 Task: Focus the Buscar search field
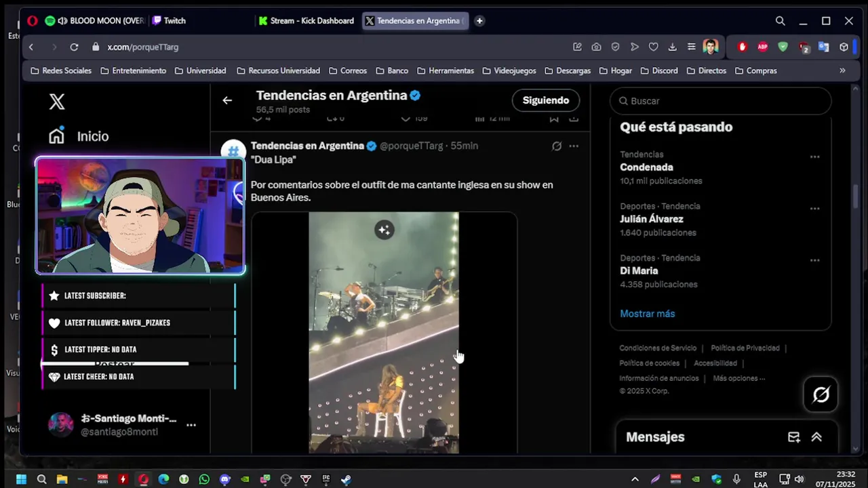[721, 101]
